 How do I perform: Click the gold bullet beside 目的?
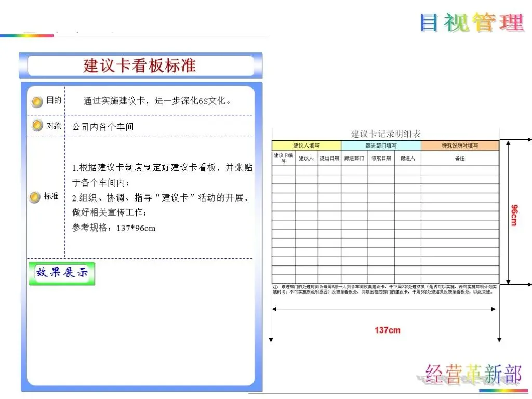37,101
